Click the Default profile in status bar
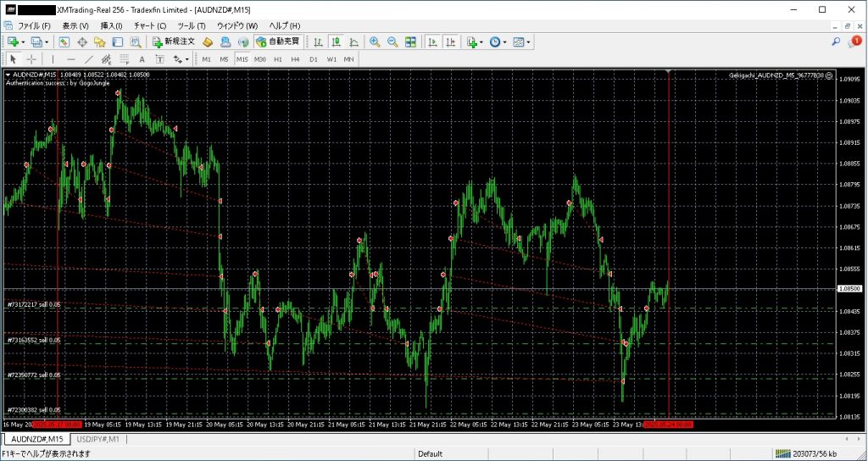 430,454
